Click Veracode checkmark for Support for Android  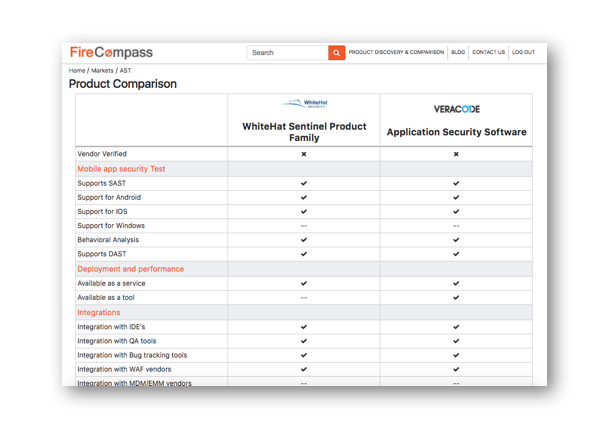[x=456, y=197]
